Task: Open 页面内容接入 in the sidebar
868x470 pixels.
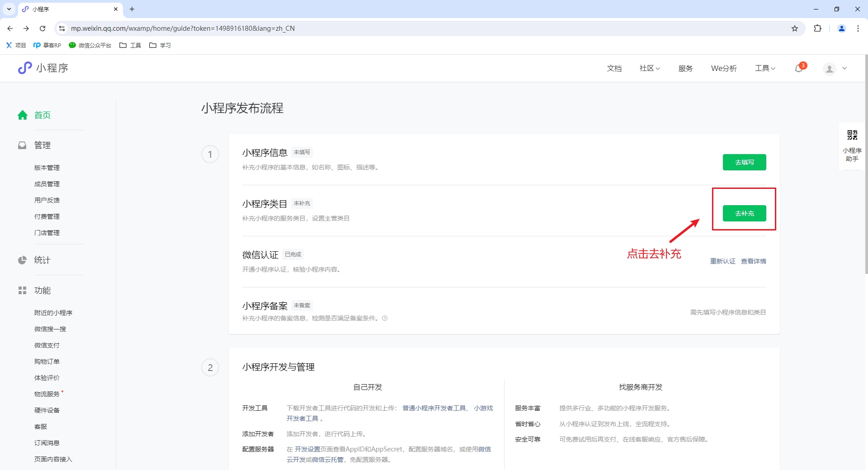Action: 53,459
